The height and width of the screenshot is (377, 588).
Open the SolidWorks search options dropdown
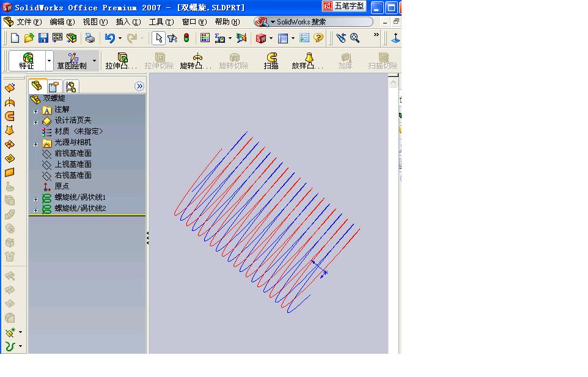(273, 22)
